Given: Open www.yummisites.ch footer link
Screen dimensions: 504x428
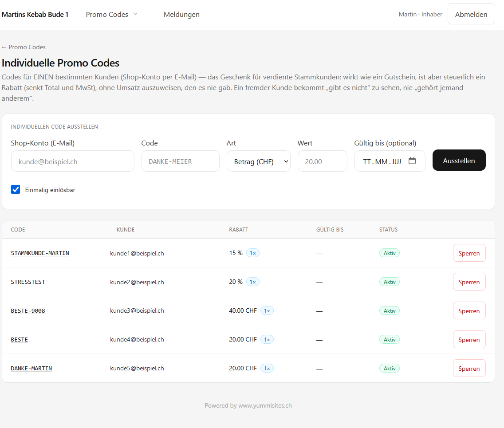Looking at the screenshot, I should [x=265, y=405].
